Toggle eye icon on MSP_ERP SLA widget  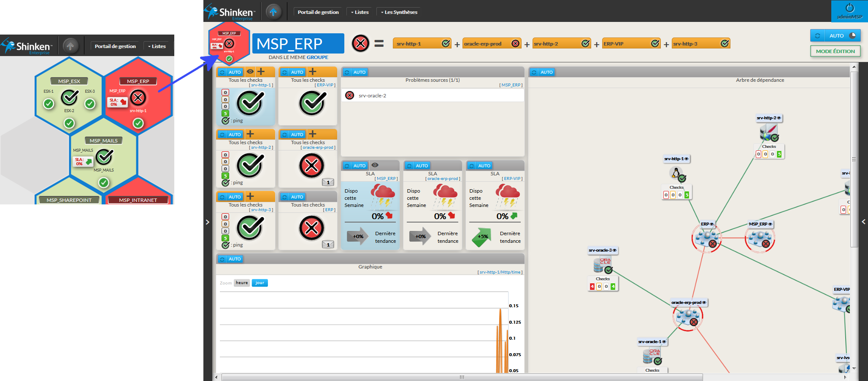coord(375,165)
